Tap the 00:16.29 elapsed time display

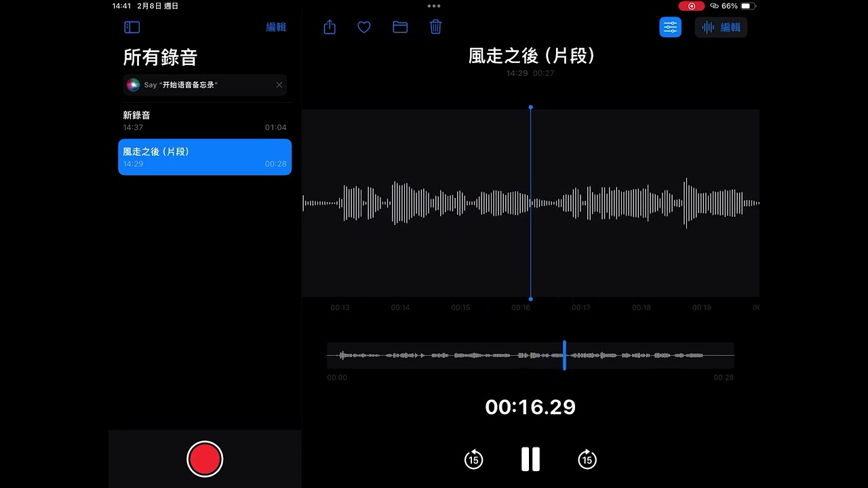click(530, 407)
